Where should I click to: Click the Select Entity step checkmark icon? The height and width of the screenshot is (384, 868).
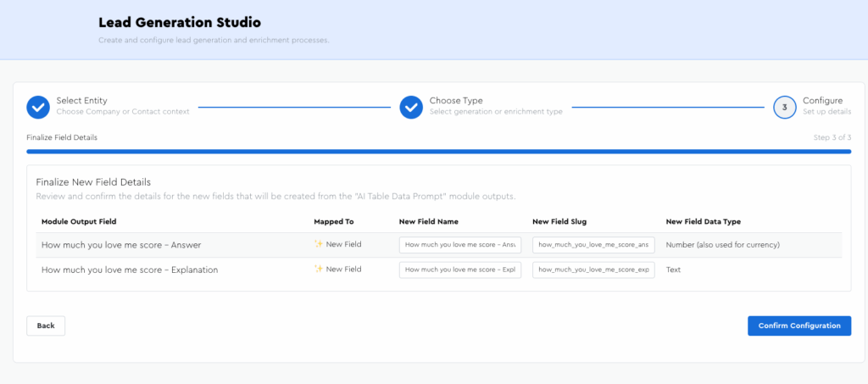38,108
